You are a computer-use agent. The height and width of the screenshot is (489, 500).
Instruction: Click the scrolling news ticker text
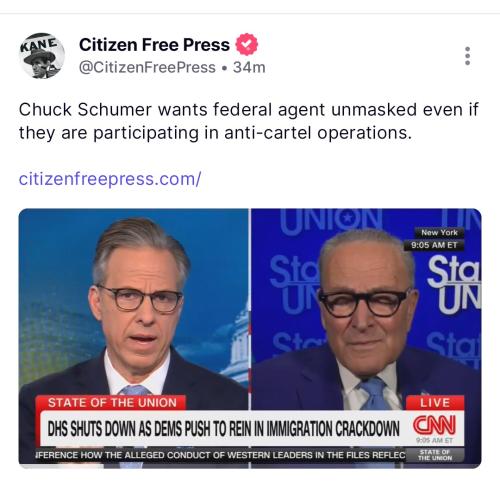tap(220, 455)
